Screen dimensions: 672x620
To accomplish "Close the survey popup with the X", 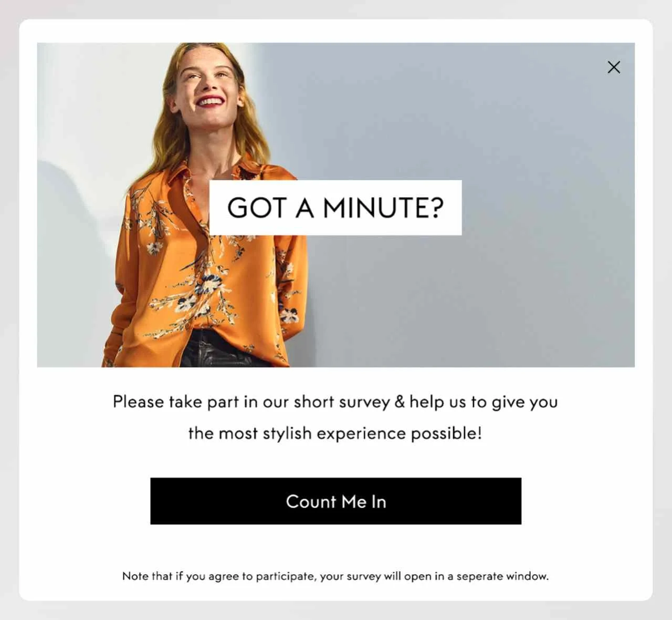I will (614, 67).
